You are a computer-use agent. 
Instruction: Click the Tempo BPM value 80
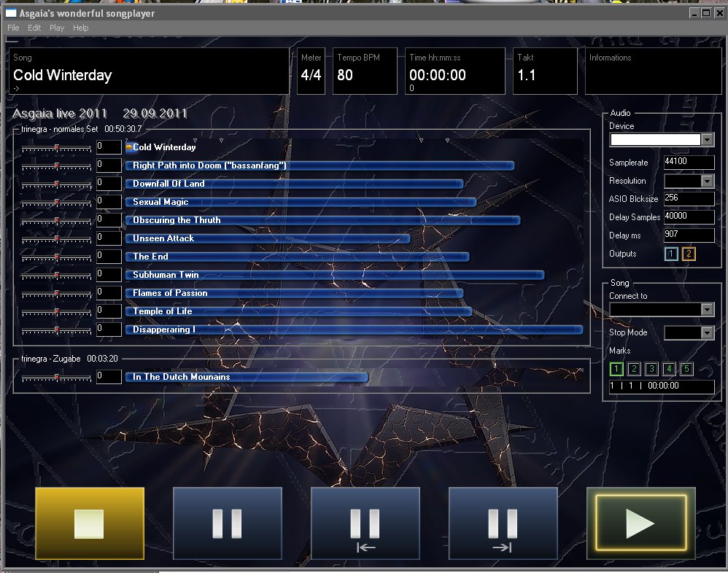pos(345,75)
